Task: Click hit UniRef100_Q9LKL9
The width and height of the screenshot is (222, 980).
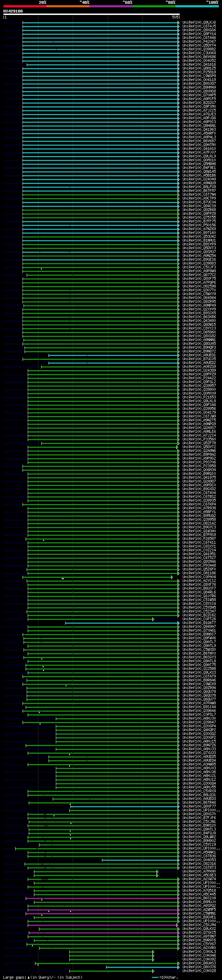Action: [199, 156]
